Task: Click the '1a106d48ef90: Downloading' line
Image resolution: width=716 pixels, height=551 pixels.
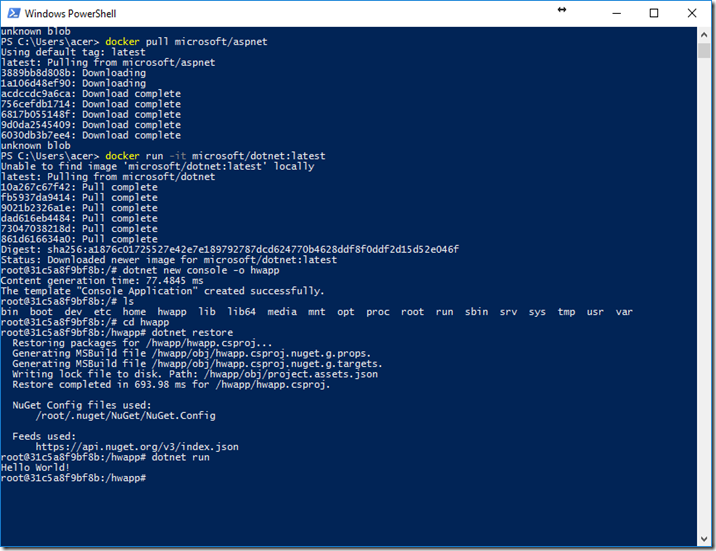Action: click(x=74, y=83)
